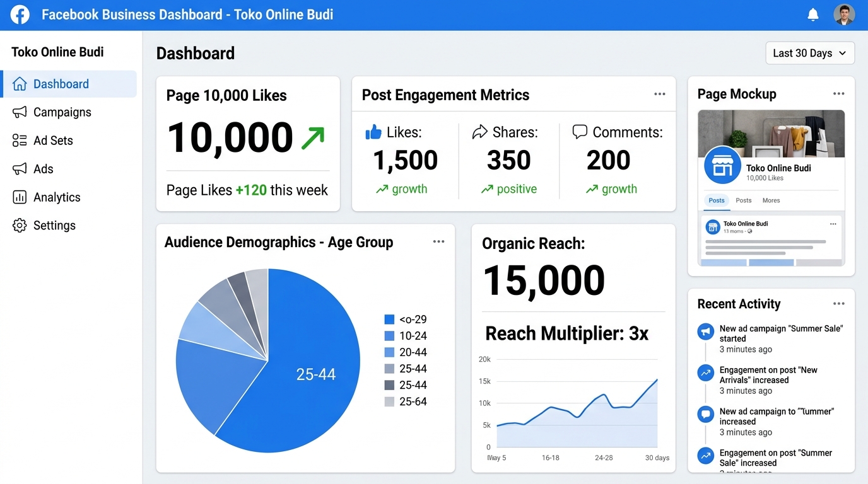Select the Mores tab in mockup
Screen dimensions: 868x484
[x=771, y=200]
